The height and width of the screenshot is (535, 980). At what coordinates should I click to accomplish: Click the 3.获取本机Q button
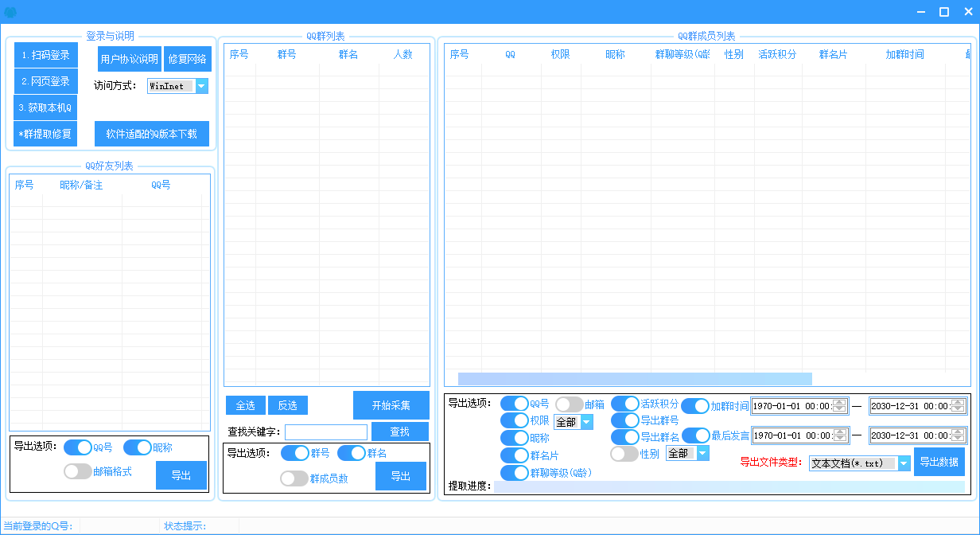tap(45, 107)
